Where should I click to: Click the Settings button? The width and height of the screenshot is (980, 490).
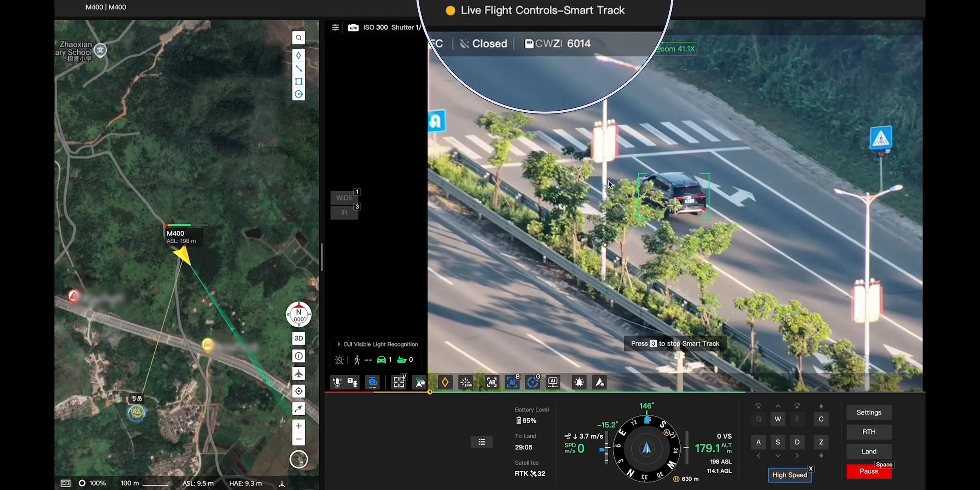coord(869,412)
